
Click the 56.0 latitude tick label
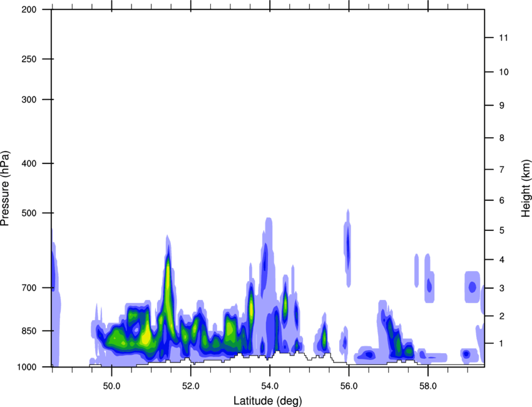tap(349, 386)
